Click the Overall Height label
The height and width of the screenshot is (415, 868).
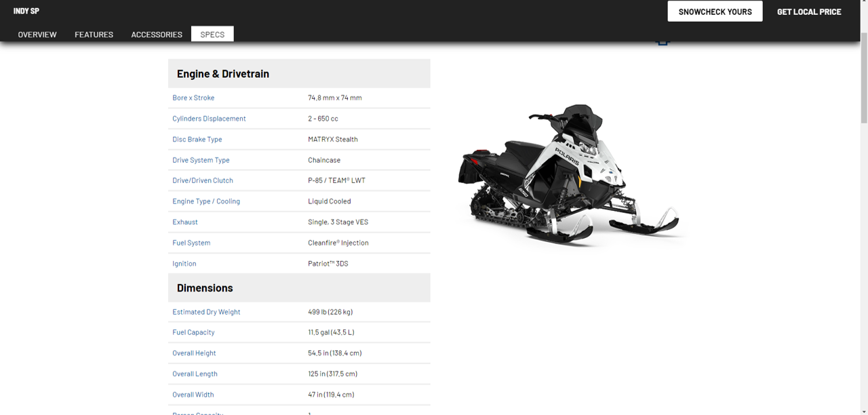pyautogui.click(x=194, y=353)
